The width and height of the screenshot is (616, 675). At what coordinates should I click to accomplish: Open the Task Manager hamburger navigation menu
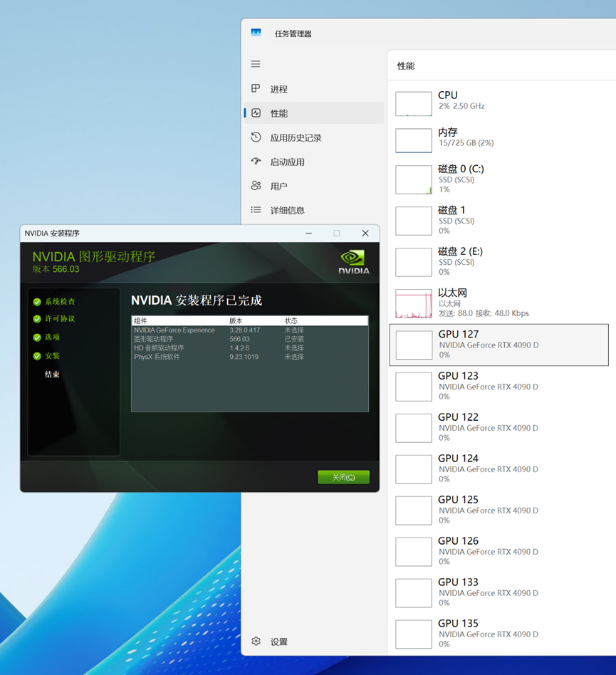pos(256,63)
